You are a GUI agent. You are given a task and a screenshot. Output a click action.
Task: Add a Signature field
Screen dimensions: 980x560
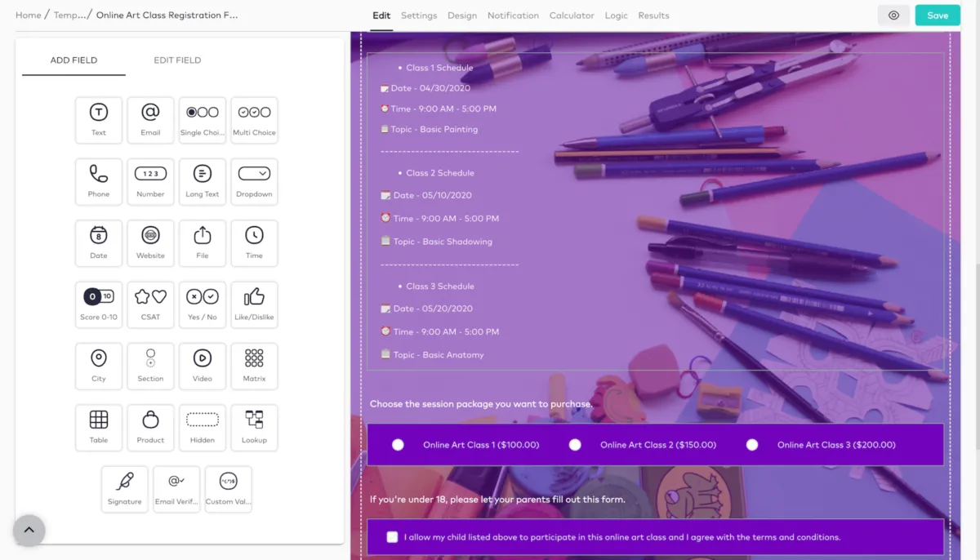click(x=125, y=489)
